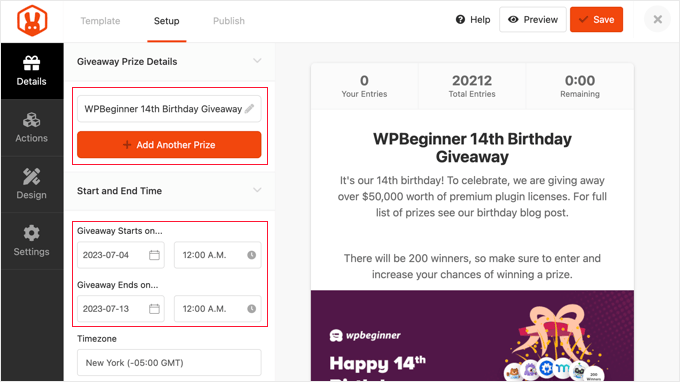Click the 20212 Total Entries counter

(x=472, y=86)
